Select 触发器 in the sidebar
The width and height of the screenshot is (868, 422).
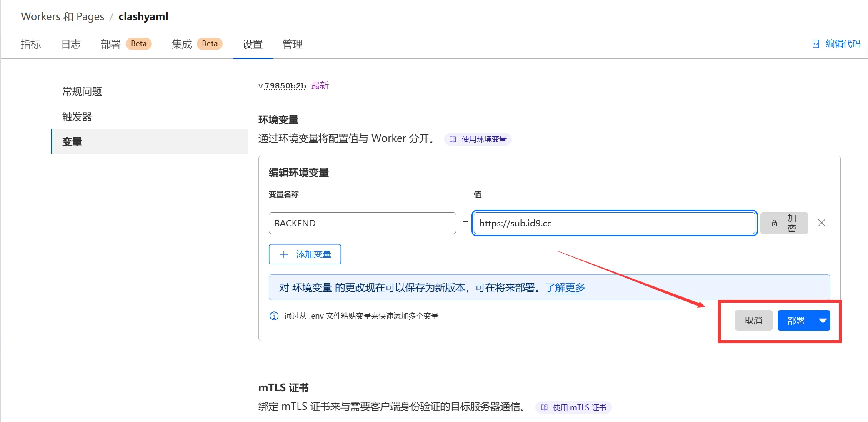point(77,117)
